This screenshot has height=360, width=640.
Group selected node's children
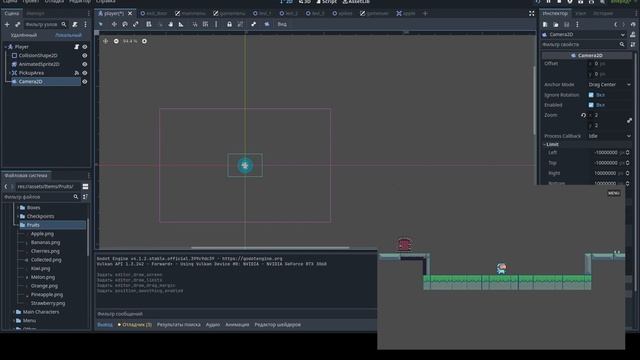click(x=240, y=24)
